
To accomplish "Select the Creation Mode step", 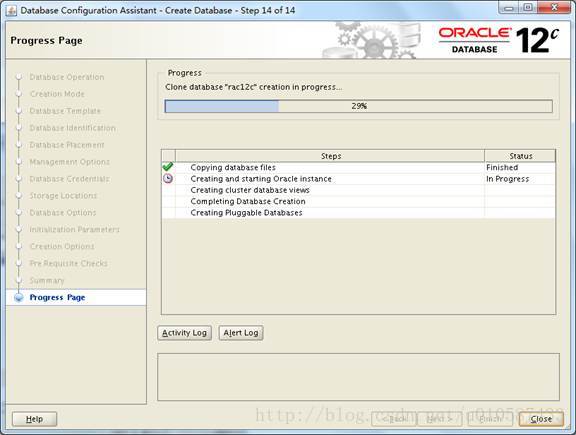I will click(57, 94).
